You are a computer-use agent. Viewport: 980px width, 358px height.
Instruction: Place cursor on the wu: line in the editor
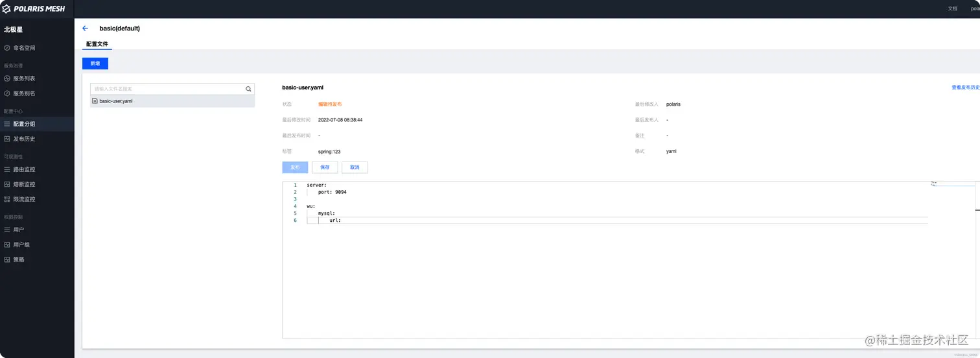[x=311, y=206]
